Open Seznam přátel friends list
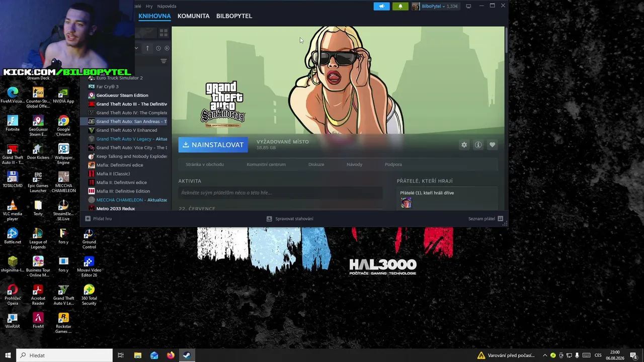Screen dimensions: 644x362 point(486,219)
